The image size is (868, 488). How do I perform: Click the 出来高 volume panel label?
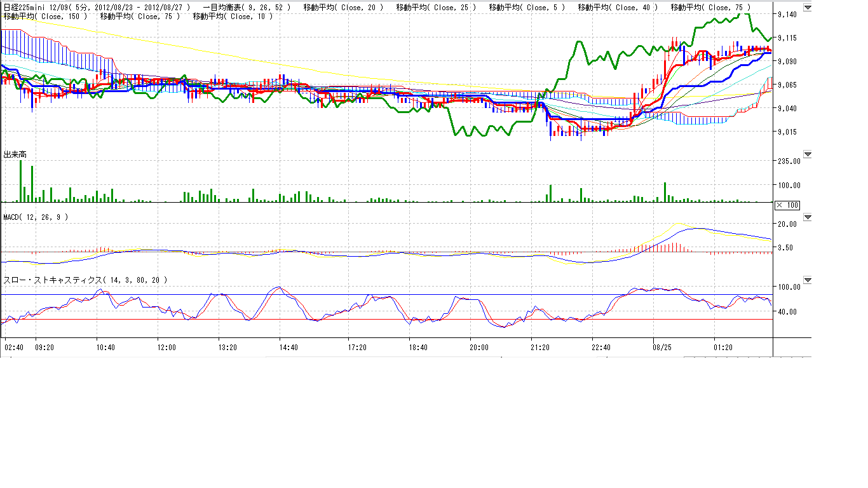pos(15,154)
